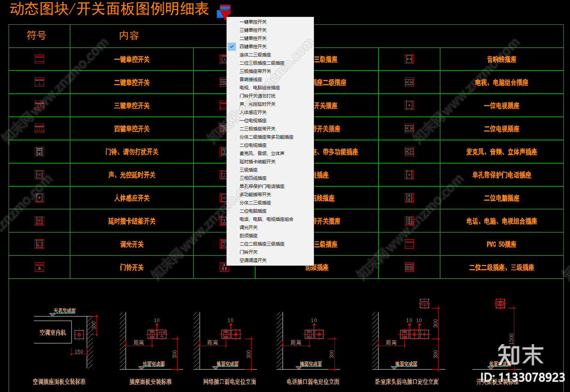Select the 电视、电脑组合插座 symbol icon in the table
Image resolution: width=570 pixels, height=392 pixels.
point(409,82)
